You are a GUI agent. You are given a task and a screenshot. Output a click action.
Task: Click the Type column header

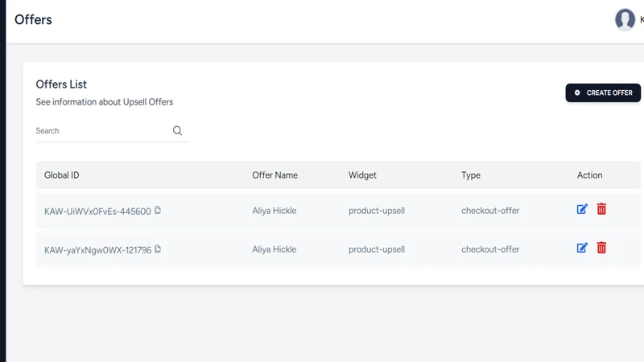click(471, 175)
